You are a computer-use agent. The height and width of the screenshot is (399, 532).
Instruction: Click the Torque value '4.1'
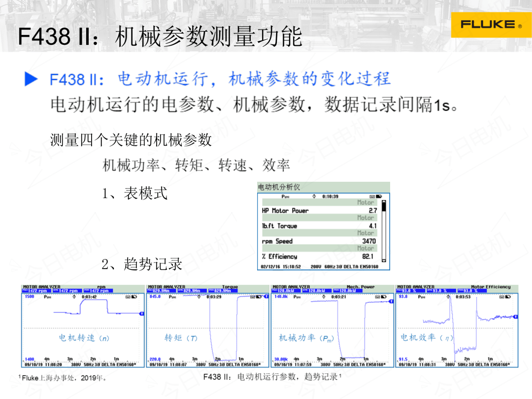point(373,226)
